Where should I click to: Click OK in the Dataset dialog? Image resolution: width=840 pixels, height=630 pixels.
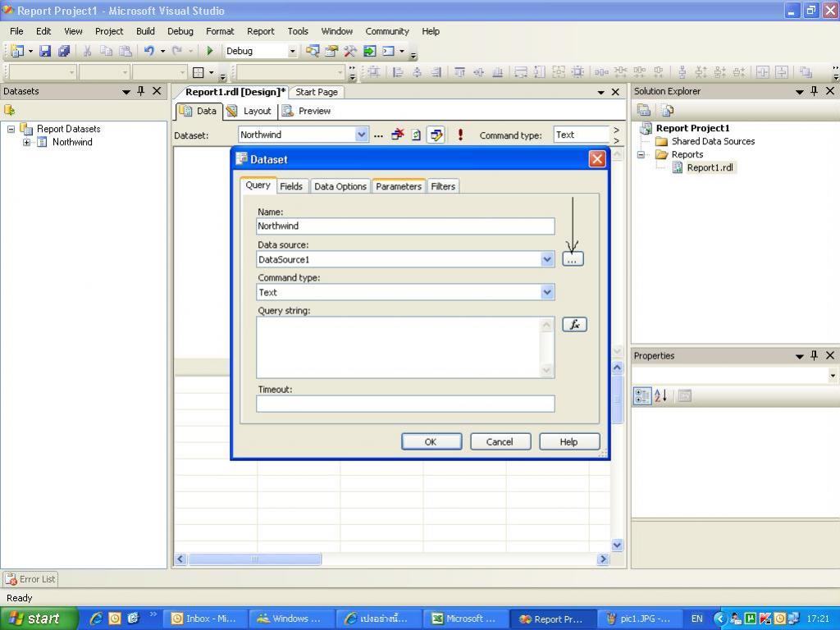point(431,442)
